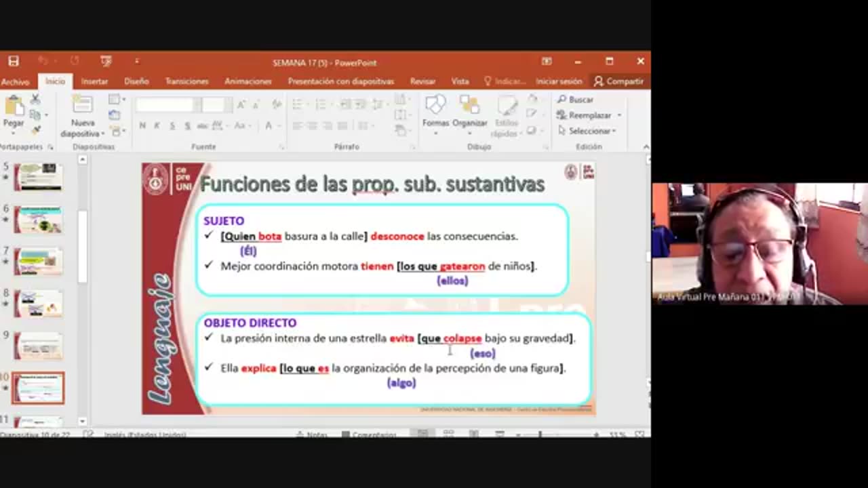Open the Sección dropdown in Diapositivas
868x488 pixels.
click(117, 130)
